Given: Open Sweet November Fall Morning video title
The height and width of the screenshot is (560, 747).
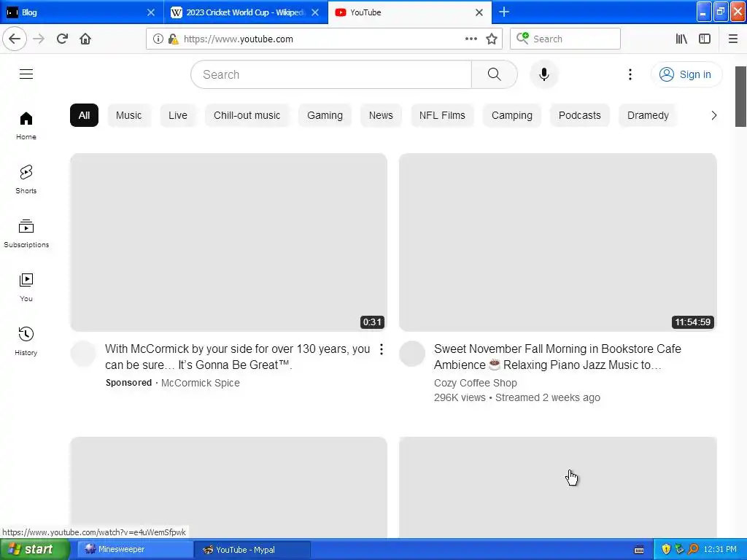Looking at the screenshot, I should pyautogui.click(x=557, y=357).
